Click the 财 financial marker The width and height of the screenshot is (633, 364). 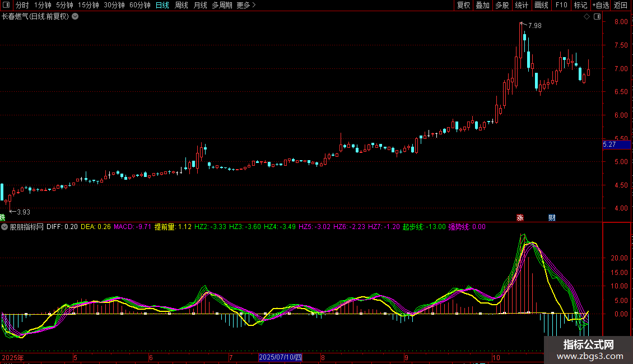552,218
